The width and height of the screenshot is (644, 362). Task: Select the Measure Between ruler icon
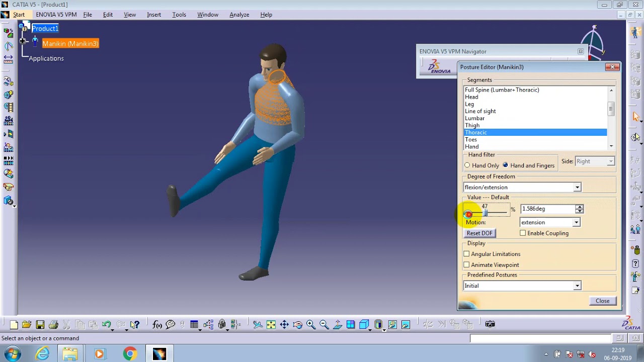[x=9, y=59]
